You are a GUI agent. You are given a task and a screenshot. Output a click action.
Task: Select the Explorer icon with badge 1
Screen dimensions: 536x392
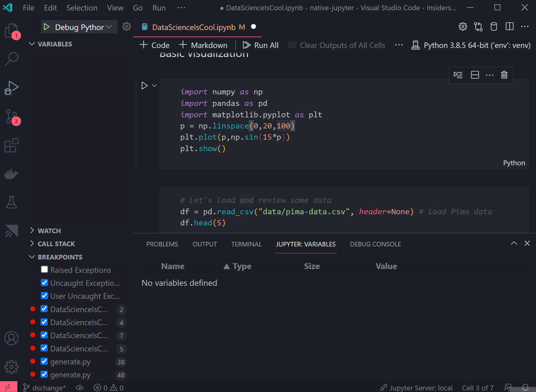click(x=11, y=31)
